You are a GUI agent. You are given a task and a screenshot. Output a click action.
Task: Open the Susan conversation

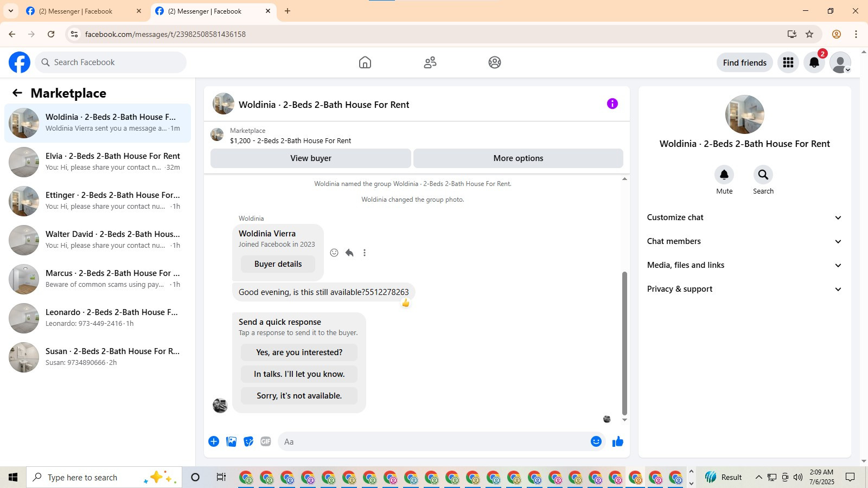[x=98, y=357]
